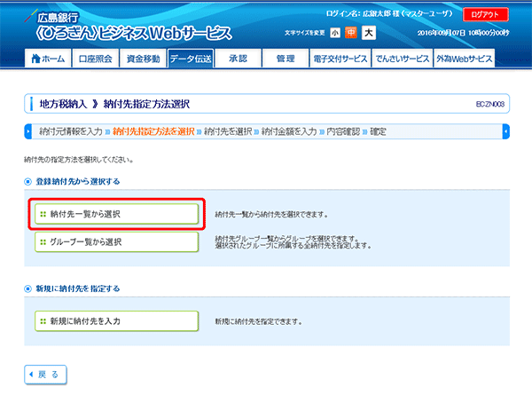This screenshot has width=532, height=411.
Task: Open the 管理 tab
Action: click(x=286, y=59)
